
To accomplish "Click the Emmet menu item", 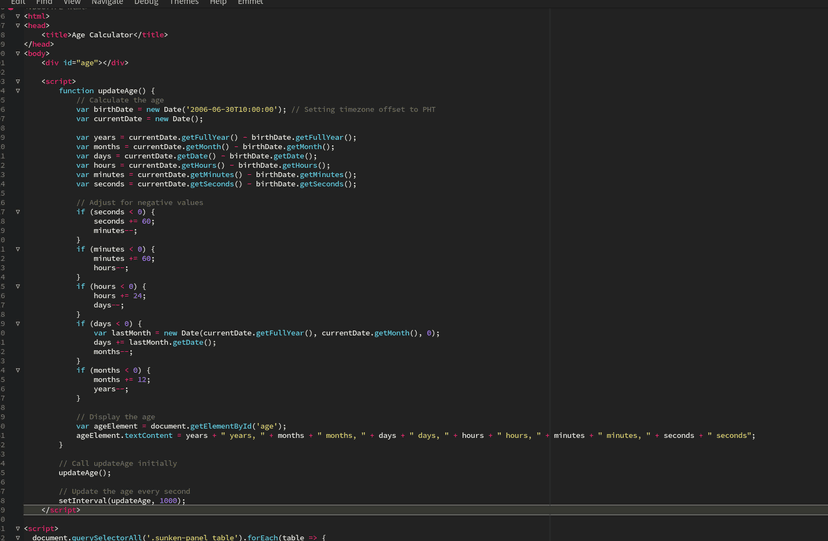I will pos(250,3).
